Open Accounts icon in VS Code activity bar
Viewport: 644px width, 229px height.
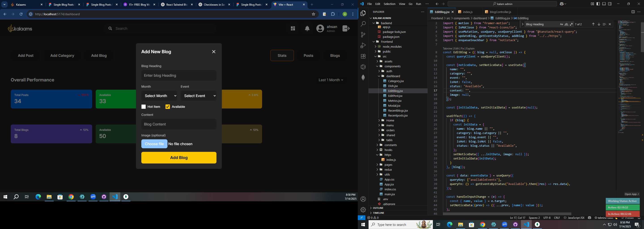tap(363, 199)
